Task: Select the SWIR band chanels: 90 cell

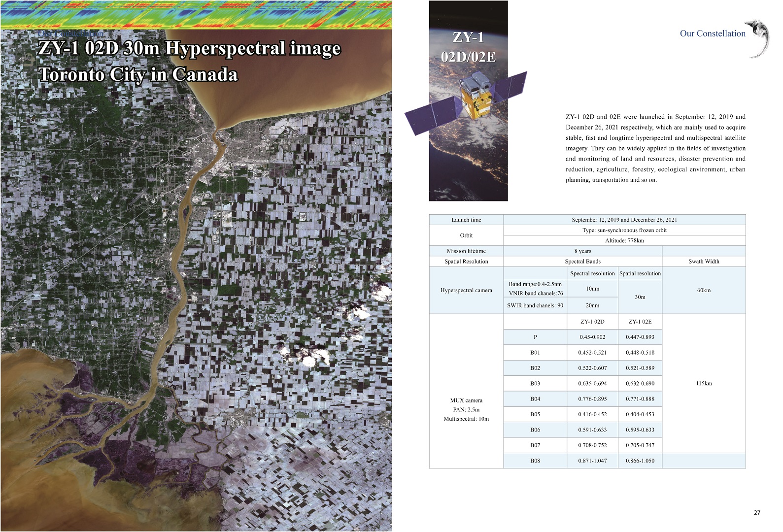Action: 535,305
